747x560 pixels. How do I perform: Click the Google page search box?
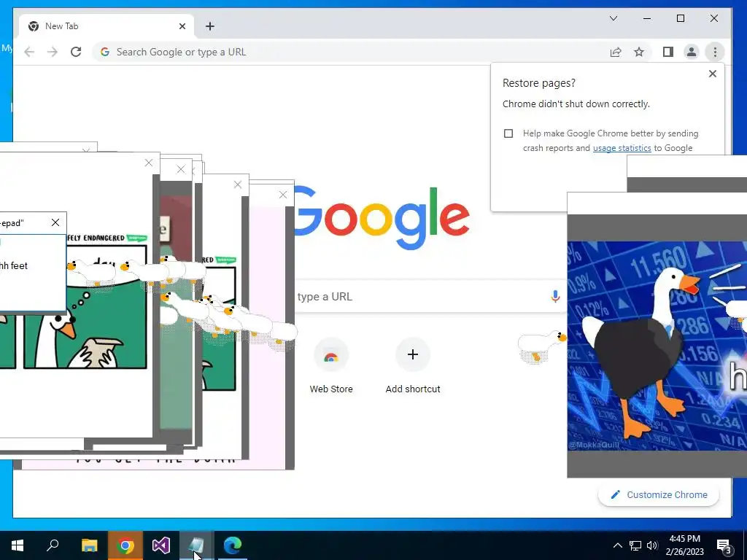[431, 296]
